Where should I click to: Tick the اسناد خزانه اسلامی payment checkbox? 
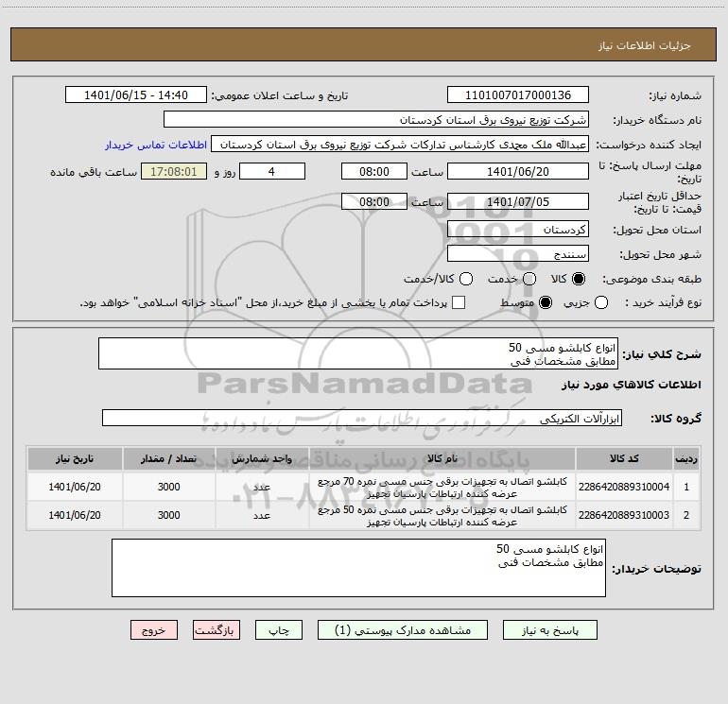click(459, 302)
